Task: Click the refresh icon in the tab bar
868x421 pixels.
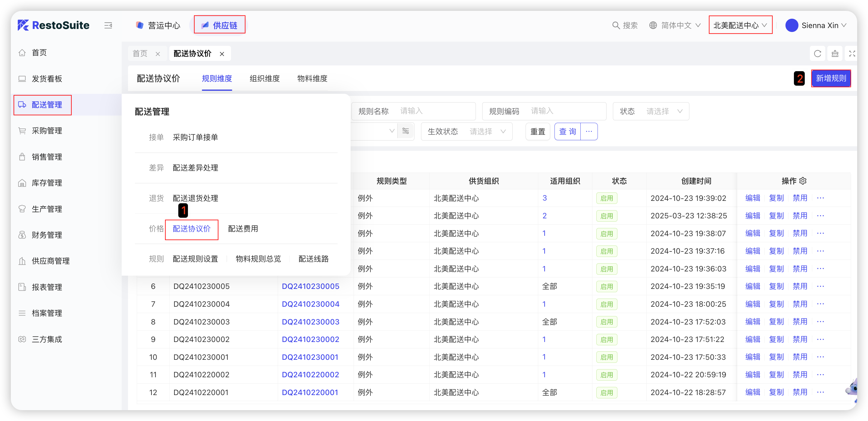Action: click(x=817, y=54)
